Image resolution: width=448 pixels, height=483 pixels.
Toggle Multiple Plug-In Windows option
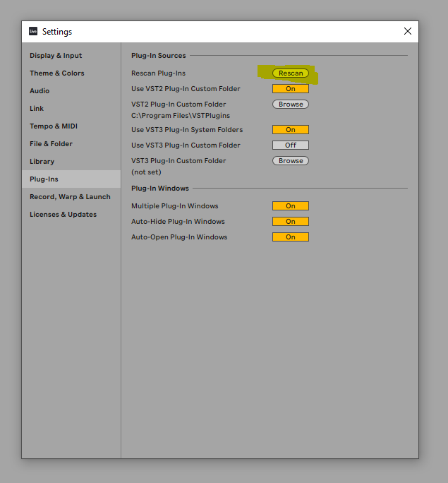point(291,205)
